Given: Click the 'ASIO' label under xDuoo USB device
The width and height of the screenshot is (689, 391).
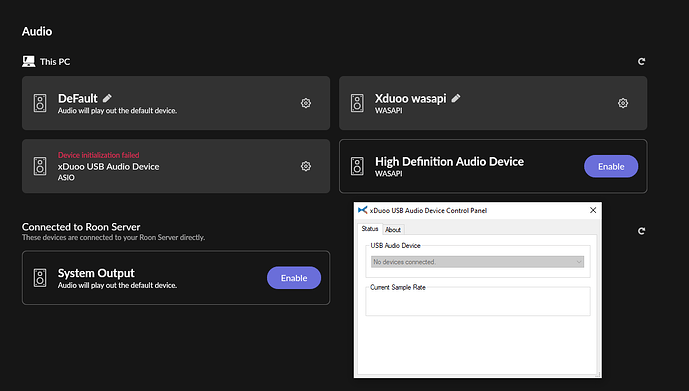Looking at the screenshot, I should [66, 177].
